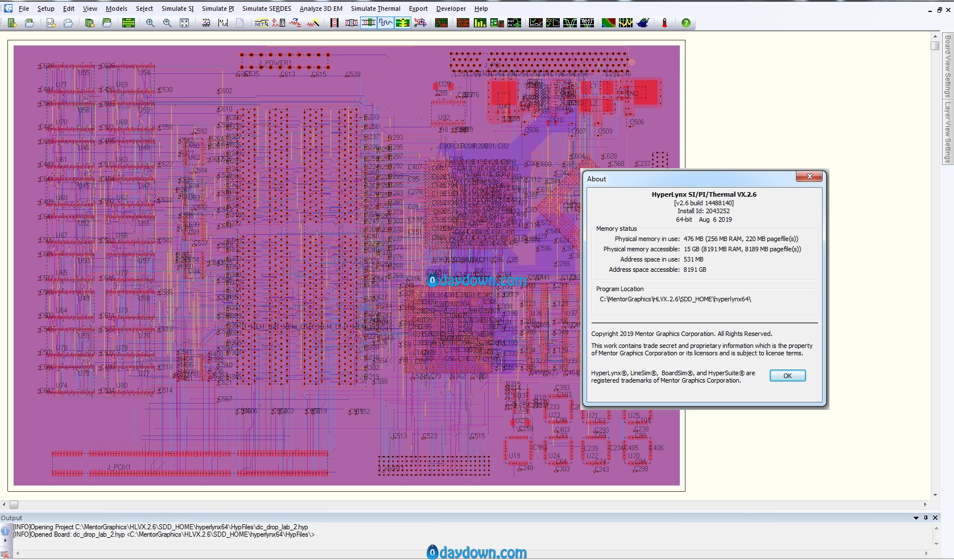The width and height of the screenshot is (954, 560).
Task: Click the colored gradient plot icon
Action: 609,23
